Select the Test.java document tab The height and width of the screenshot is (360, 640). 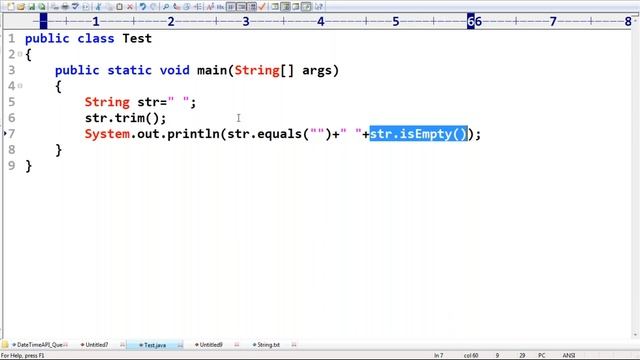[x=155, y=345]
